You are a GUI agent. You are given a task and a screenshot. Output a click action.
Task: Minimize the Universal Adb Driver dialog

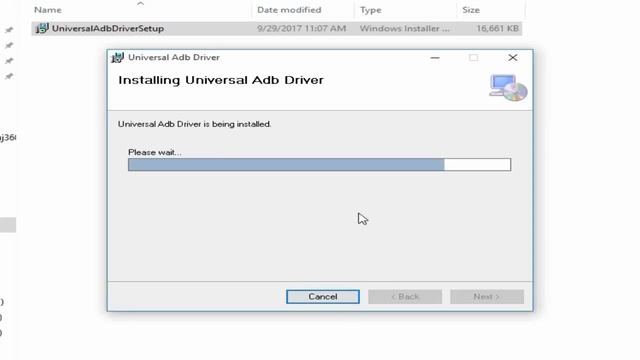(435, 58)
